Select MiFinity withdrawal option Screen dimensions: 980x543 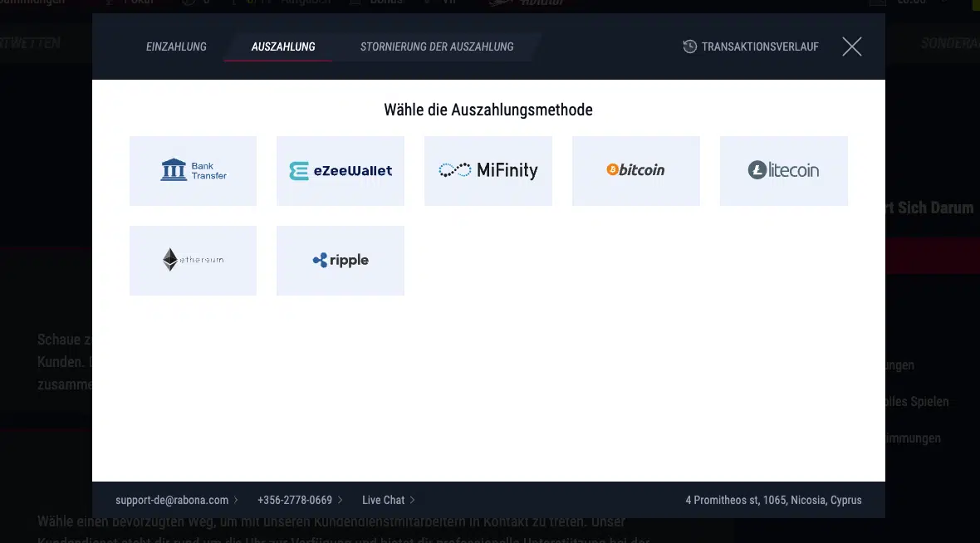pyautogui.click(x=488, y=170)
